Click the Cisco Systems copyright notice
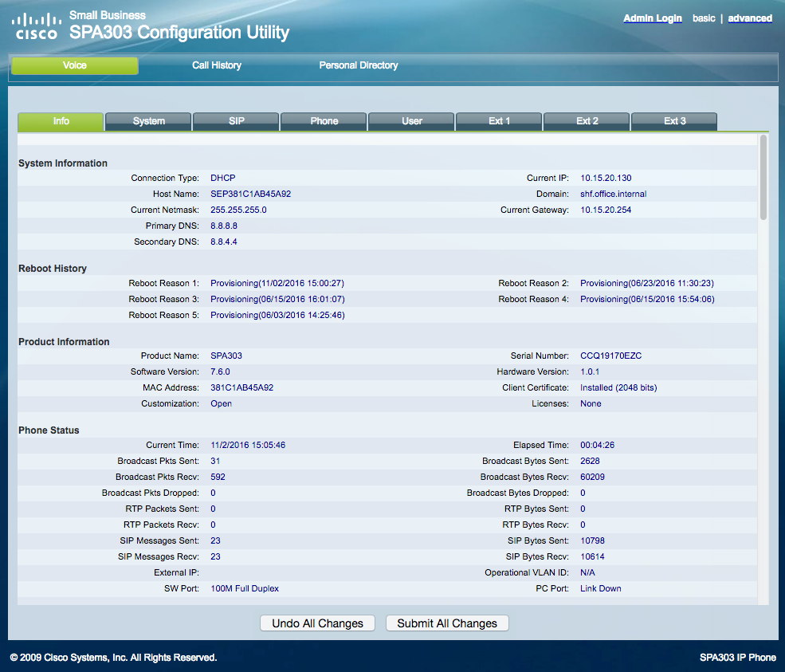Image resolution: width=785 pixels, height=672 pixels. pos(113,658)
